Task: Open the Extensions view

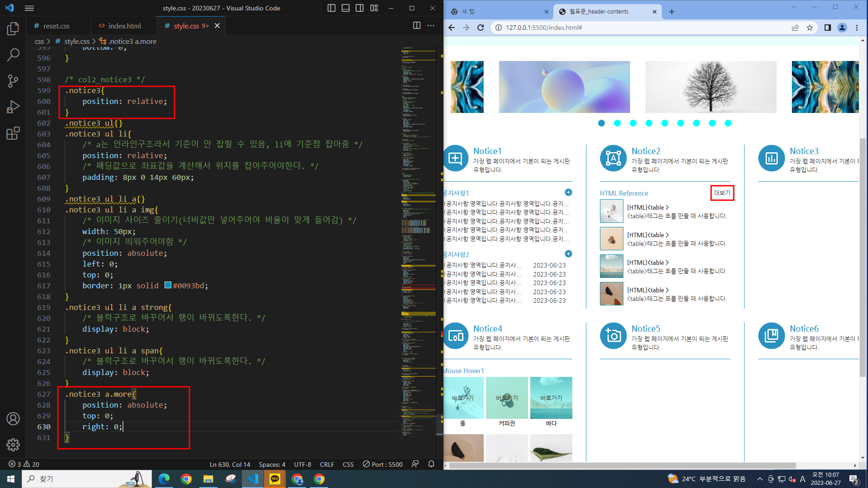Action: pyautogui.click(x=13, y=133)
